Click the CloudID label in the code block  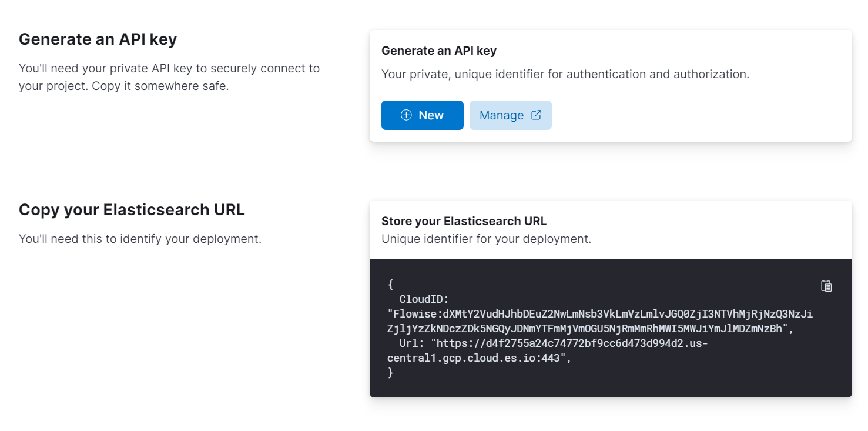[424, 299]
